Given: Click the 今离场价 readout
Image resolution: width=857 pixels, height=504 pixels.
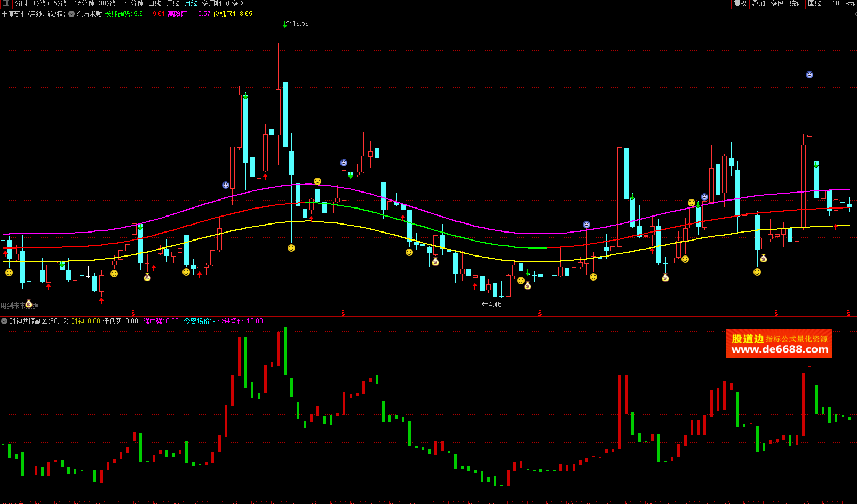Looking at the screenshot, I should point(199,321).
